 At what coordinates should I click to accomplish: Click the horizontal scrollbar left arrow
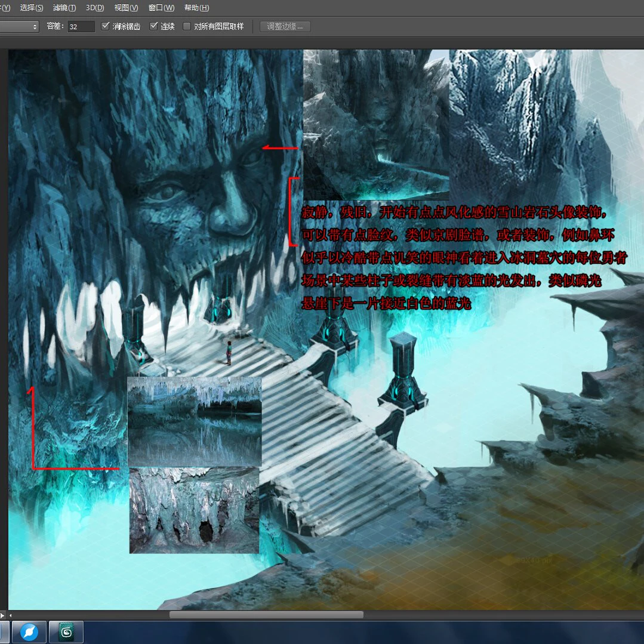pyautogui.click(x=10, y=615)
